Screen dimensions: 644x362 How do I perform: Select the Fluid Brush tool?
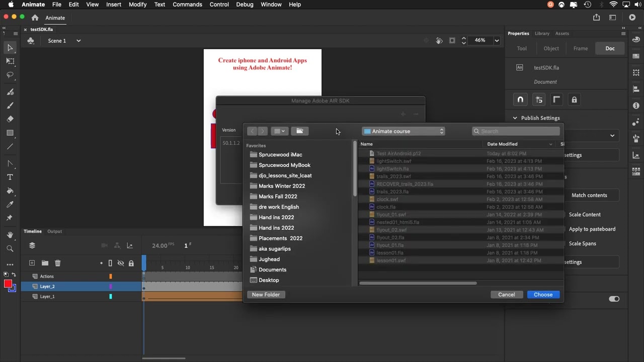pos(10,92)
